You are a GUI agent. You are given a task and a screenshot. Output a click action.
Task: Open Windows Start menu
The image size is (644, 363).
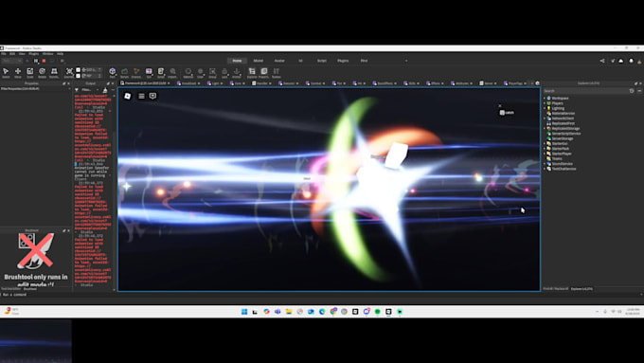pos(244,312)
